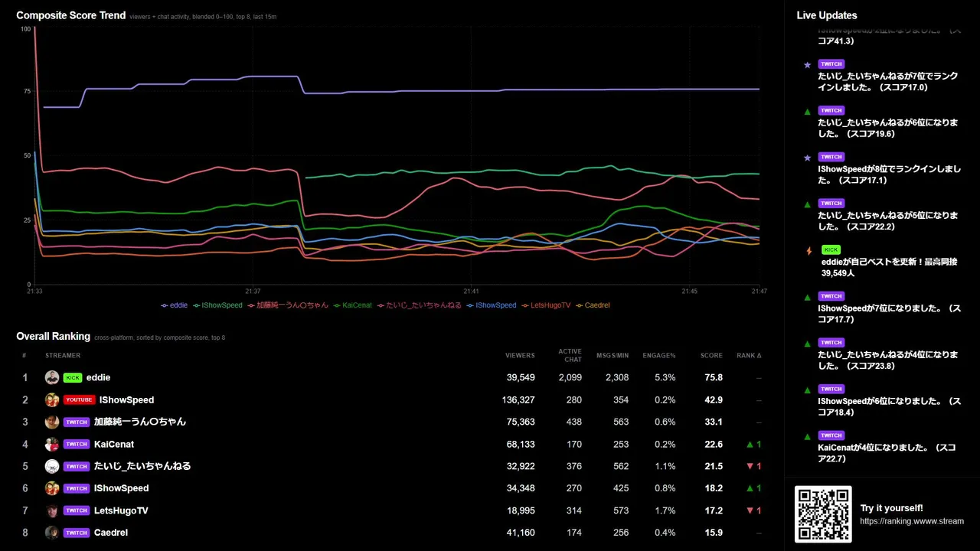Click 加藤純一うんこちゃん's avatar
The height and width of the screenshot is (551, 980).
(x=52, y=422)
